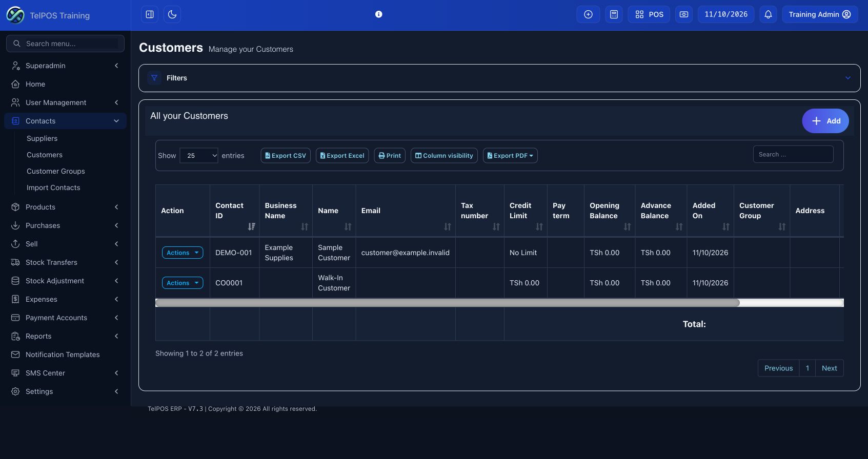Click the table's horizontal scrollbar

(448, 303)
